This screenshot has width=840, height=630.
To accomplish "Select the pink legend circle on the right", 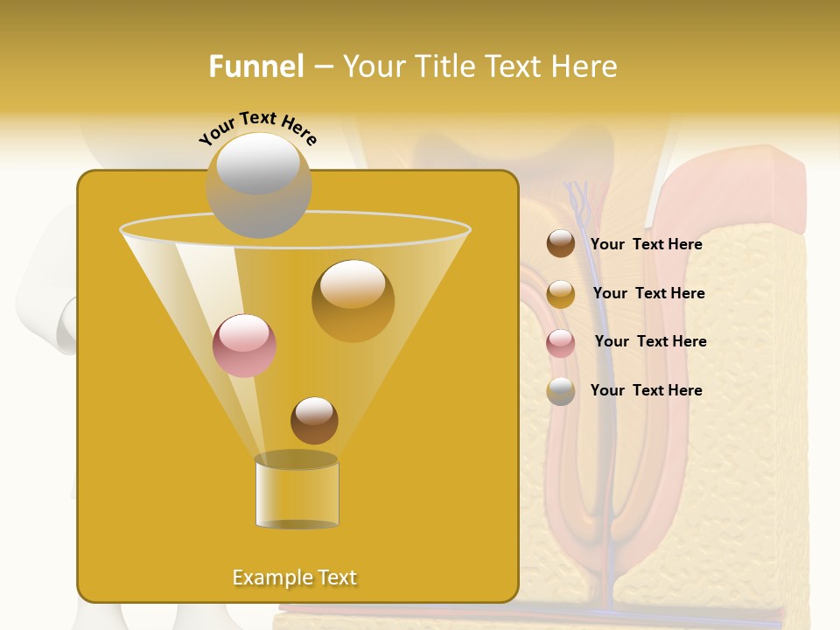I will click(560, 341).
